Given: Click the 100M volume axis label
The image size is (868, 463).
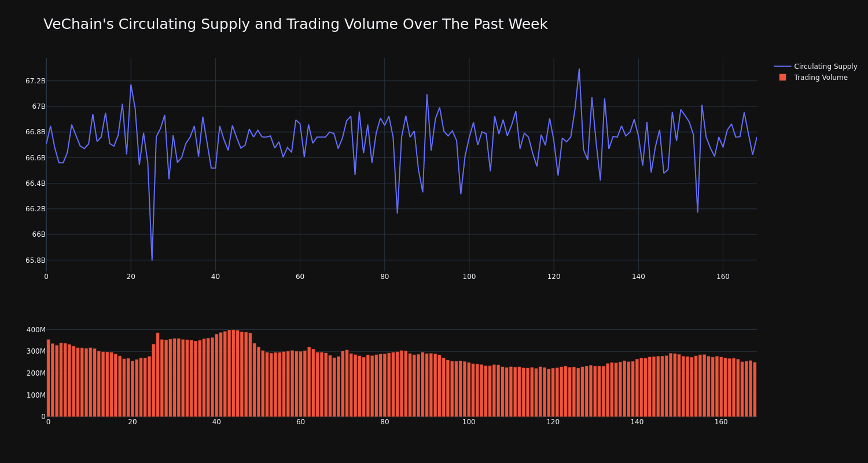Looking at the screenshot, I should click(x=35, y=395).
